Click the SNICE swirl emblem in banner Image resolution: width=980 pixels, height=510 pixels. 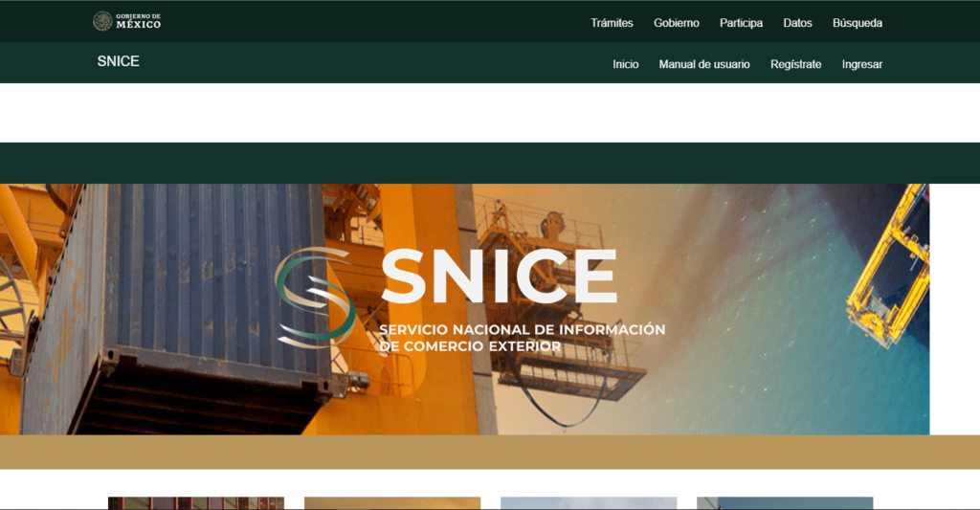click(x=314, y=297)
